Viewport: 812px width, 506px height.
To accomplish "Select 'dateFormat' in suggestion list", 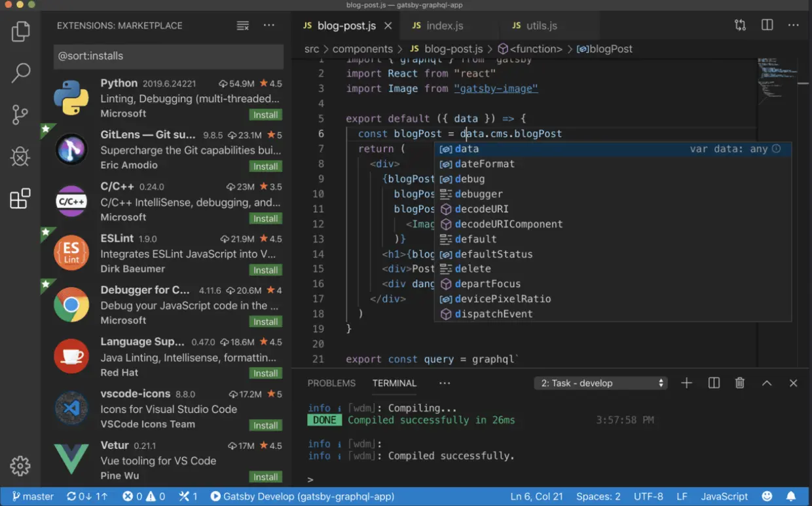I will tap(613, 164).
